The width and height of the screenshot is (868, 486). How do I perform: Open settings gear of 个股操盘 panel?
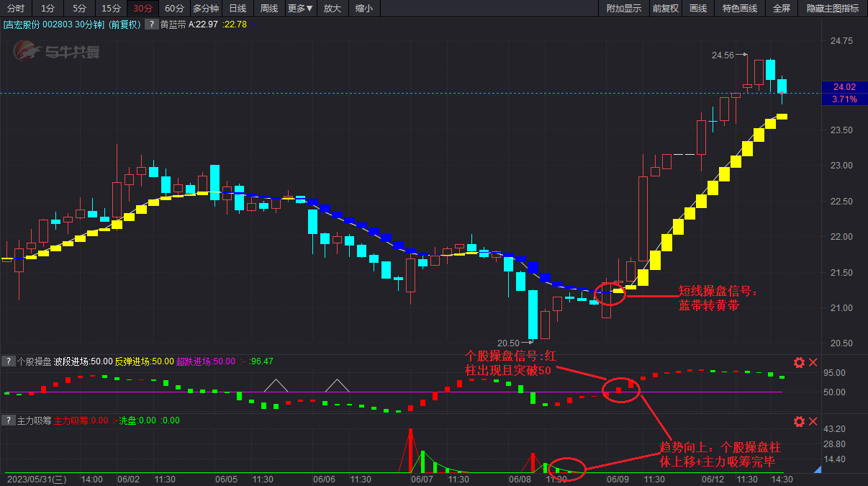point(799,363)
